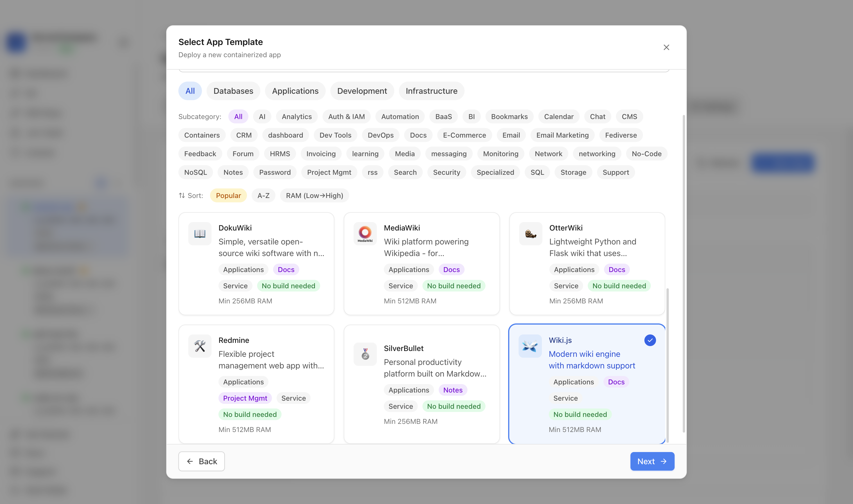Screen dimensions: 853x504
Task: Filter by Automation subcategory
Action: pyautogui.click(x=400, y=116)
